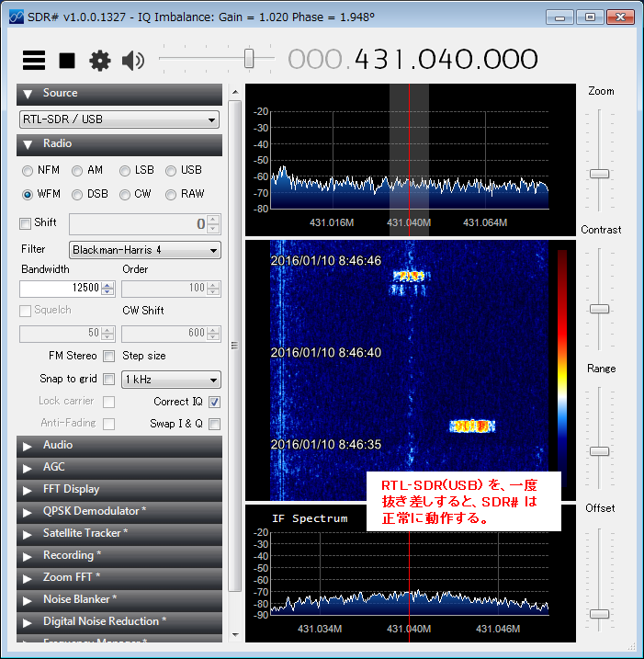644x659 pixels.
Task: Adjust the Range slider handle
Action: (599, 451)
